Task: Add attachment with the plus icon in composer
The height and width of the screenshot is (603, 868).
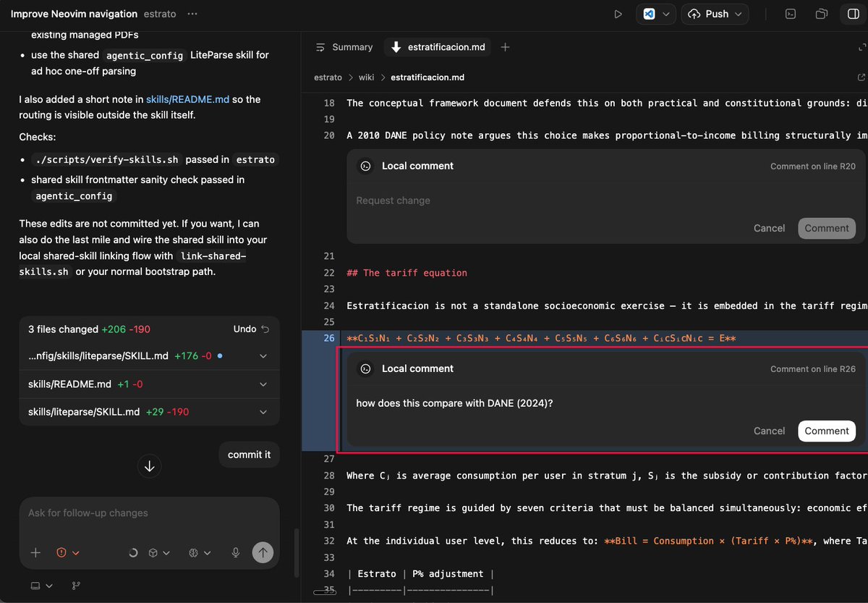Action: click(35, 552)
